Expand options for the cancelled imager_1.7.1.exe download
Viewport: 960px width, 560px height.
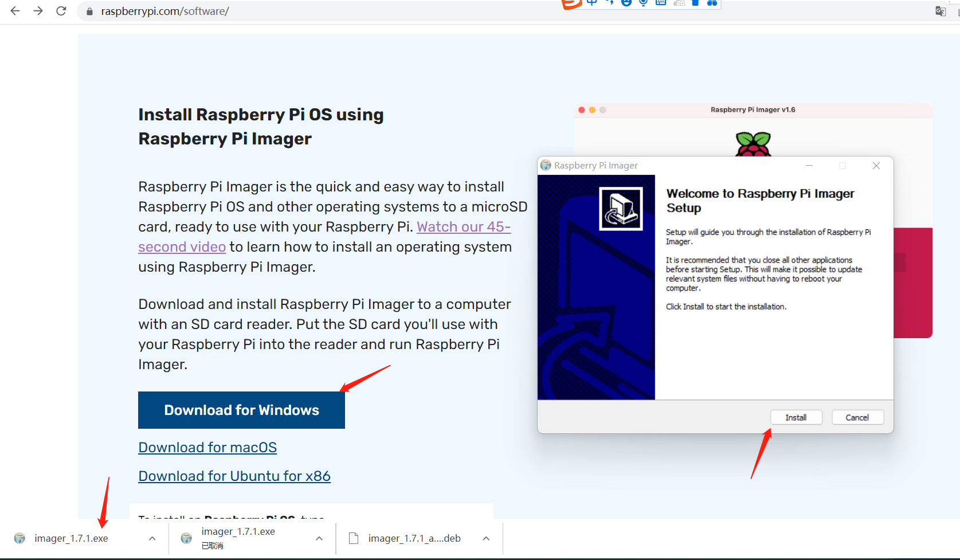(319, 538)
